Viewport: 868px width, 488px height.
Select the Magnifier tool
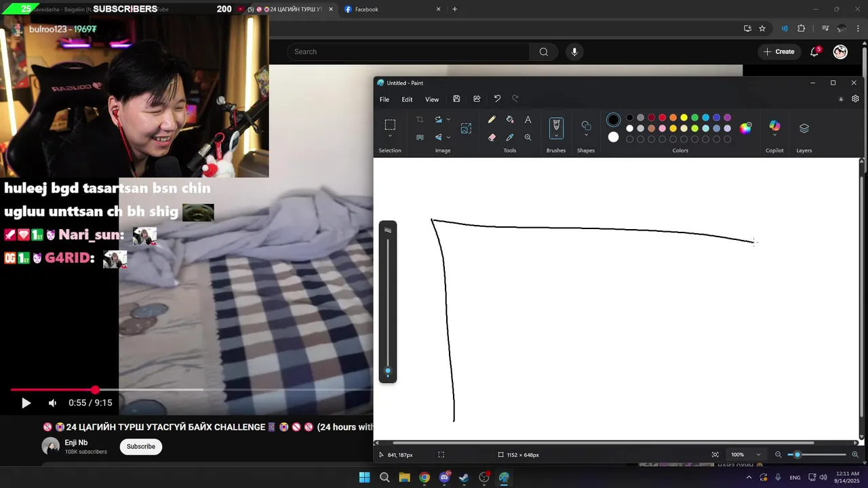tap(528, 137)
